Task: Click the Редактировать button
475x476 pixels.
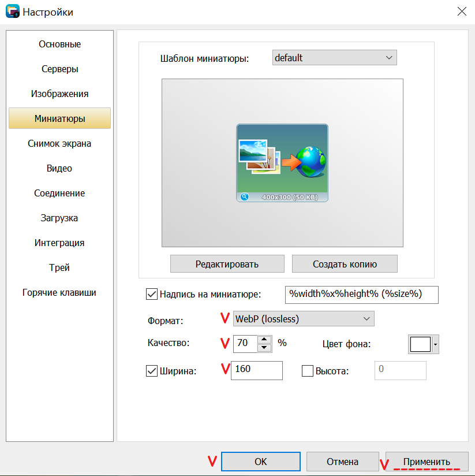Action: [x=227, y=264]
